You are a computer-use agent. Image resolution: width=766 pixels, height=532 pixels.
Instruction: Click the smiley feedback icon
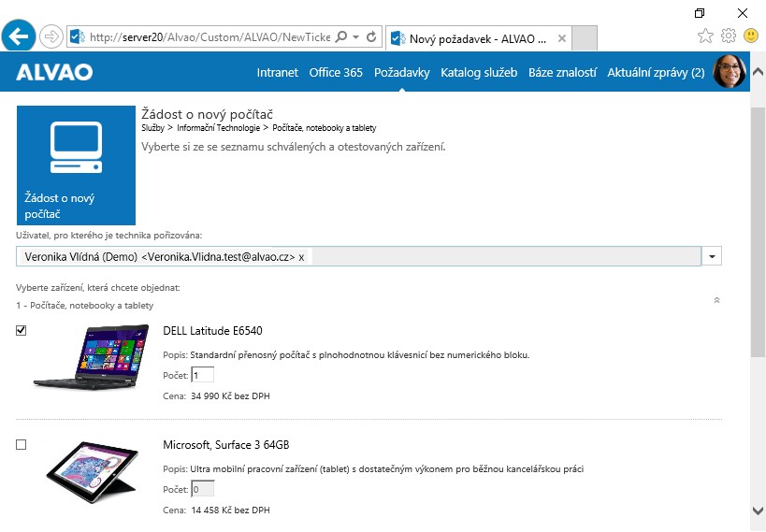(x=751, y=36)
